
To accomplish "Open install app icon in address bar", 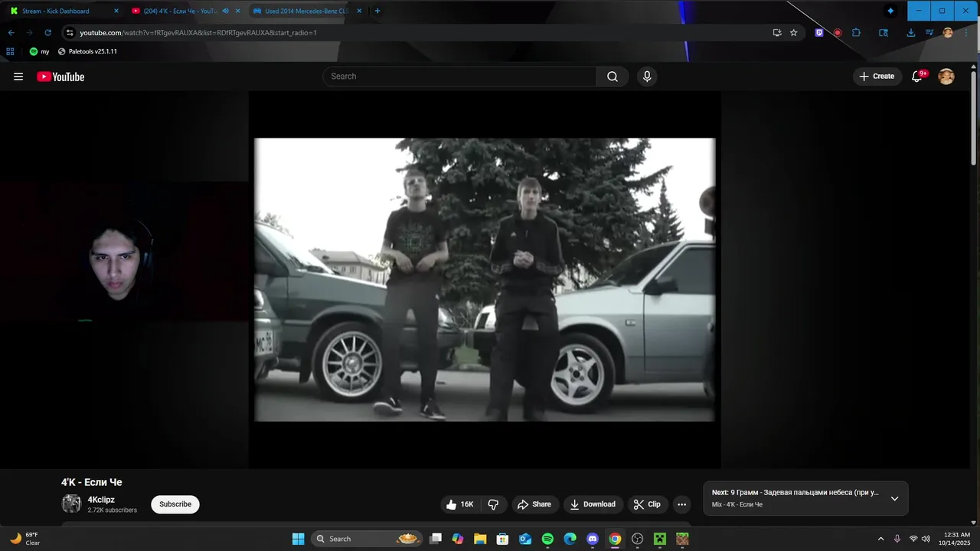I will 777,33.
